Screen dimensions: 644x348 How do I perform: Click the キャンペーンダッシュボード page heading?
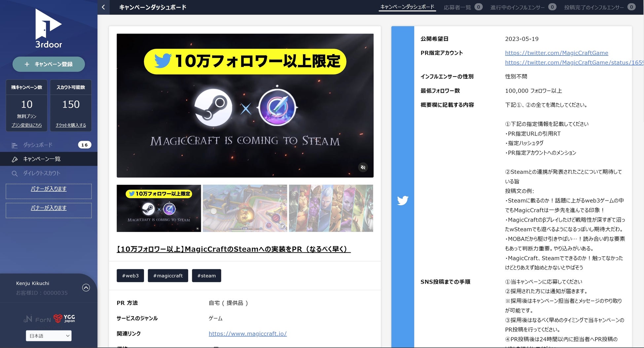(x=153, y=7)
